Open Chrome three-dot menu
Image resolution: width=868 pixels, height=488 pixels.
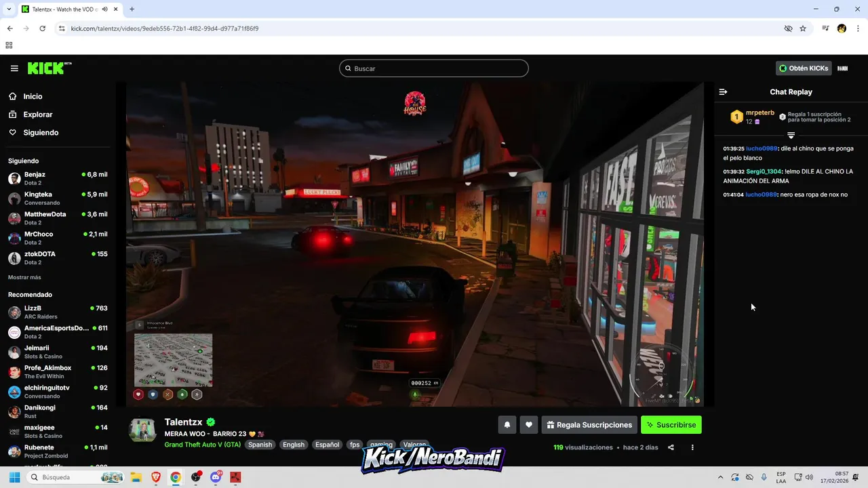pos(858,28)
